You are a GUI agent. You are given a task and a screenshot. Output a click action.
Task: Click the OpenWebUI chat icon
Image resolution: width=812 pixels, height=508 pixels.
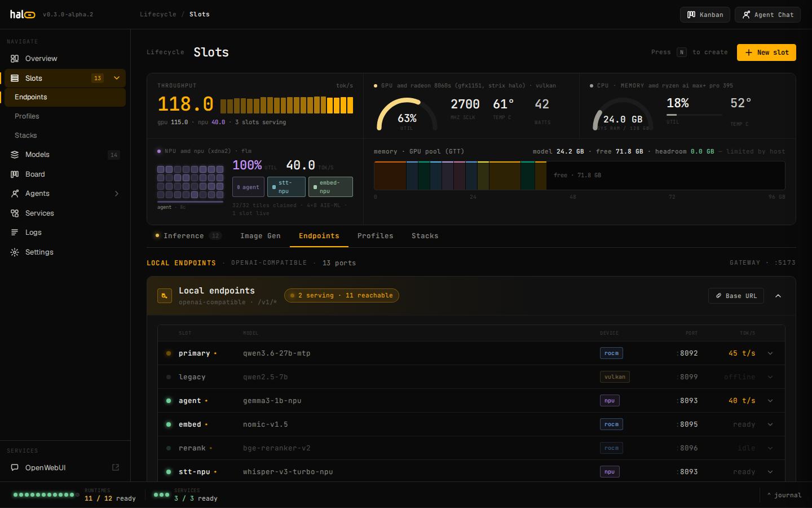point(15,468)
